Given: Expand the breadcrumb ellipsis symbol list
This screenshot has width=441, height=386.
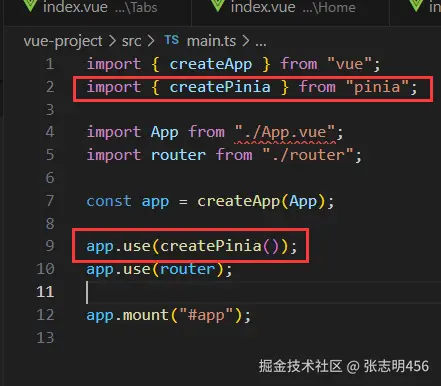Looking at the screenshot, I should [x=261, y=42].
